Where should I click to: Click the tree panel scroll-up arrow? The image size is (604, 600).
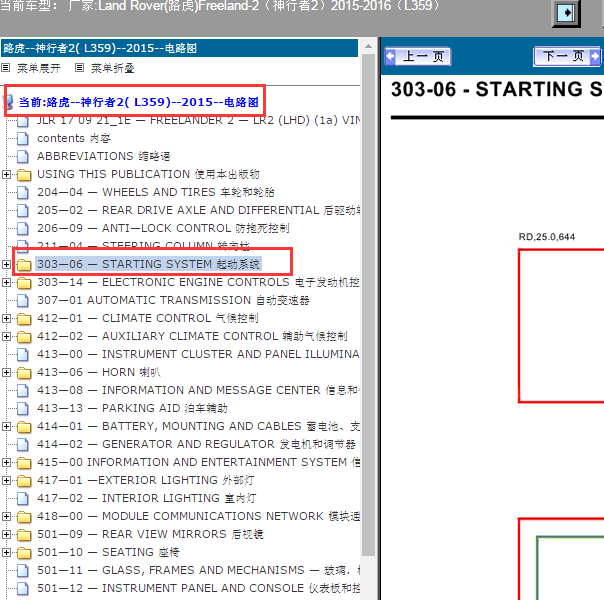pos(369,47)
